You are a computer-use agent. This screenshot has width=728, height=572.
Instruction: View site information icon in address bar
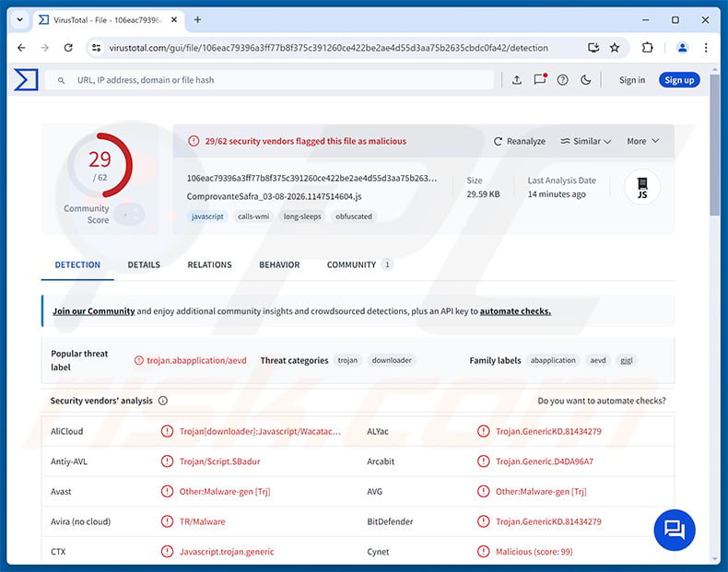[x=96, y=48]
